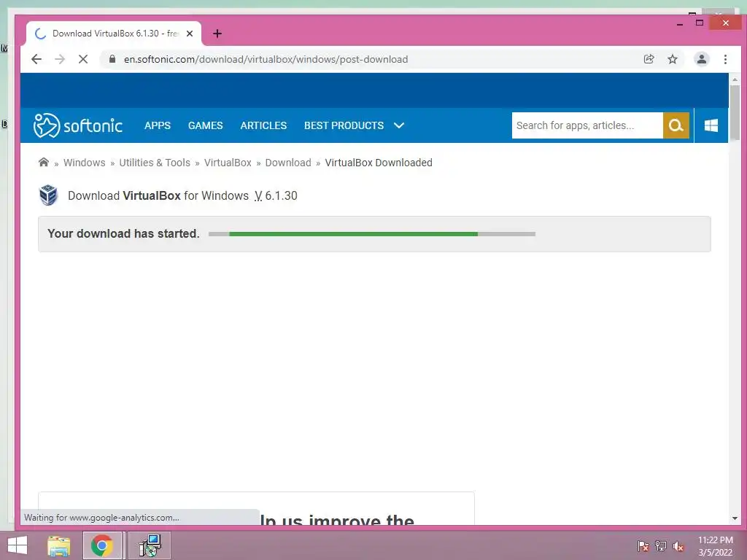This screenshot has height=560, width=747.
Task: Click the network tray icon
Action: click(661, 546)
